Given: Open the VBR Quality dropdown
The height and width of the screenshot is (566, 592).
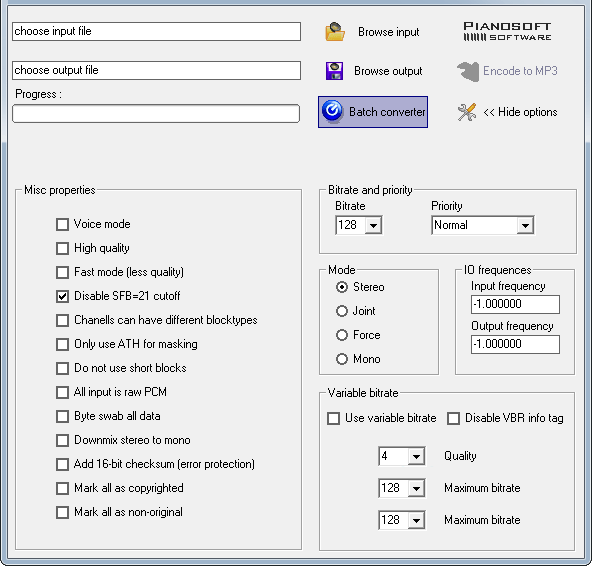Looking at the screenshot, I should [416, 456].
